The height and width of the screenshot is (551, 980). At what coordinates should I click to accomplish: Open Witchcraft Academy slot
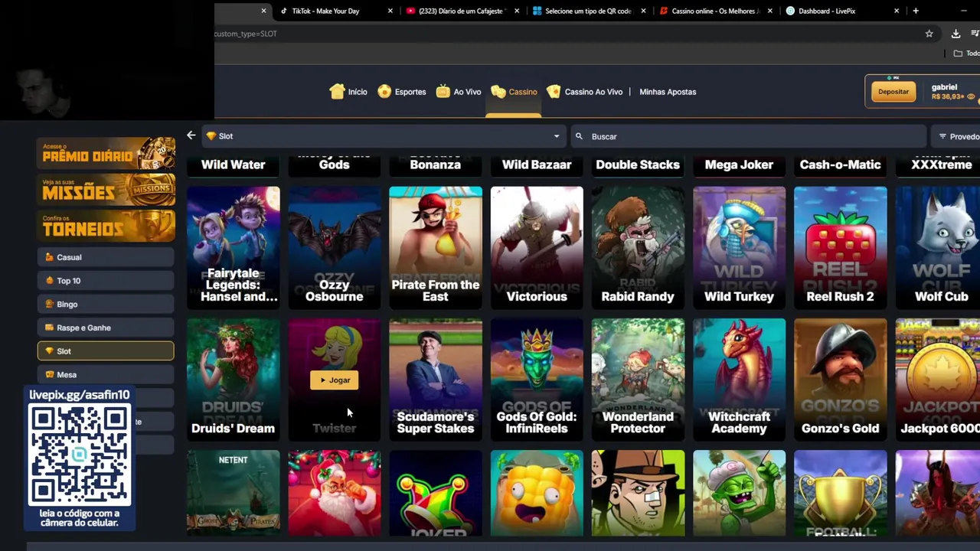coord(739,379)
